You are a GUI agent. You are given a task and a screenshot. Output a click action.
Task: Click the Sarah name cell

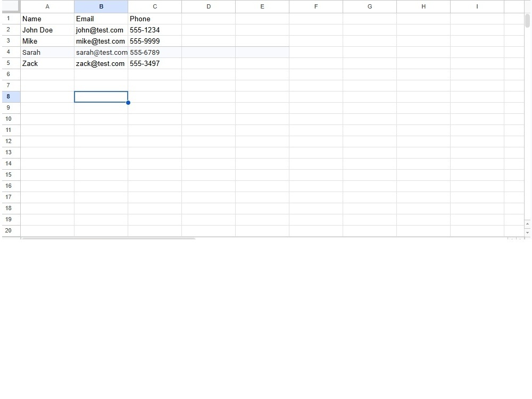47,52
